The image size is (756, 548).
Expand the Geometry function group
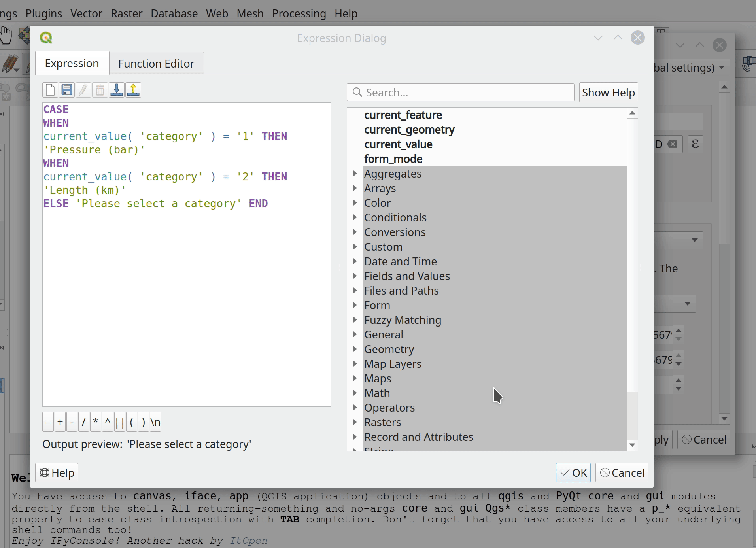(355, 349)
